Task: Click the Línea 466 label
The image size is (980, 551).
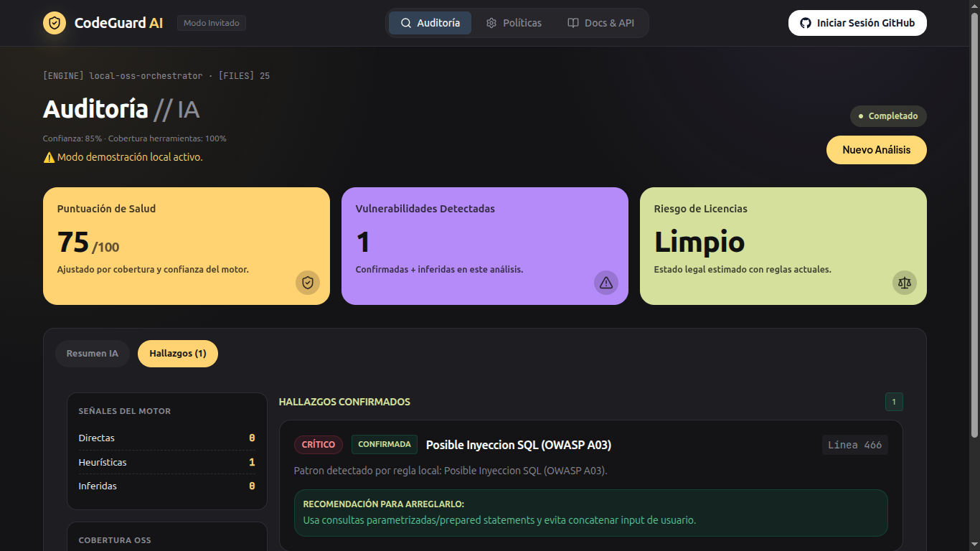Action: pos(855,445)
